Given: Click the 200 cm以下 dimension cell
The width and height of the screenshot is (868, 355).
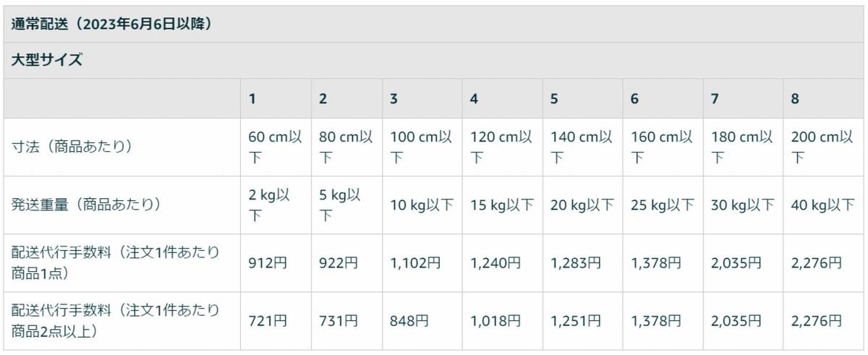Looking at the screenshot, I should 822,147.
